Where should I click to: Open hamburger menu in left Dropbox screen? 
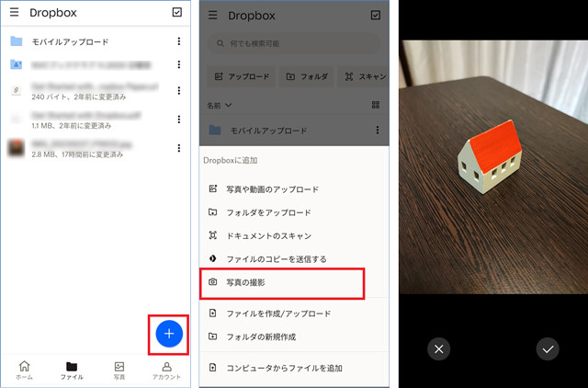(14, 13)
